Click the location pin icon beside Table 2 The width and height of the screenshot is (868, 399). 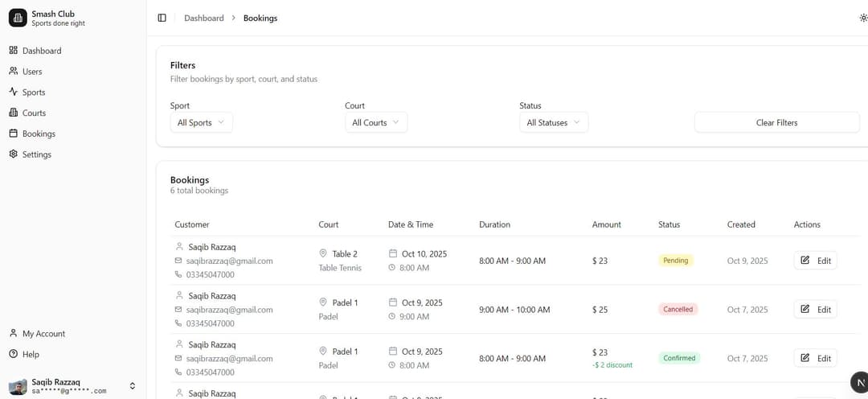(323, 253)
